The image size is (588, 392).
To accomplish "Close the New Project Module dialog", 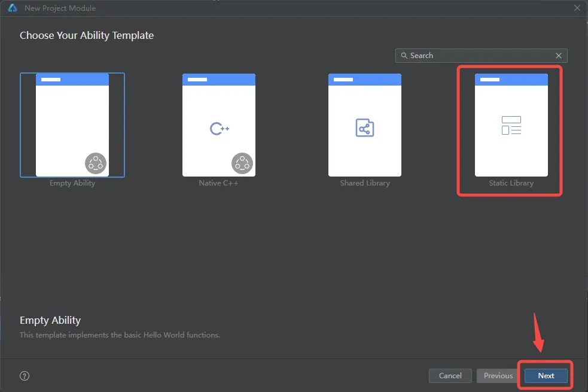I will click(577, 8).
